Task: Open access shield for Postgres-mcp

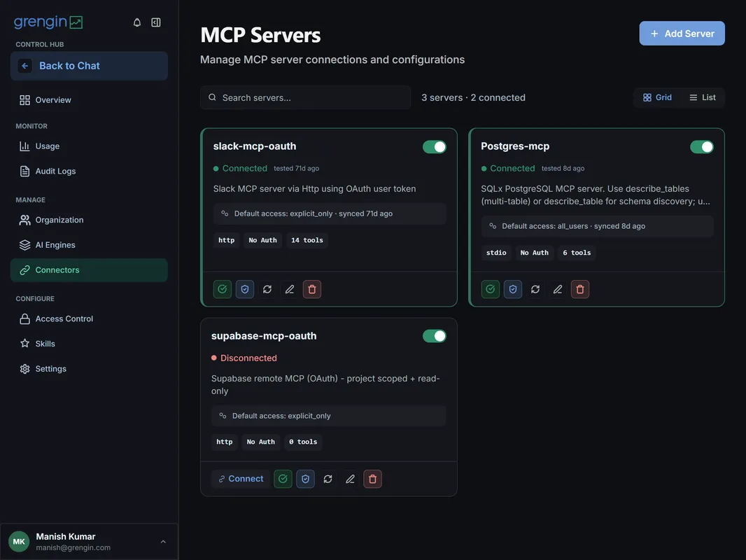Action: (x=512, y=289)
